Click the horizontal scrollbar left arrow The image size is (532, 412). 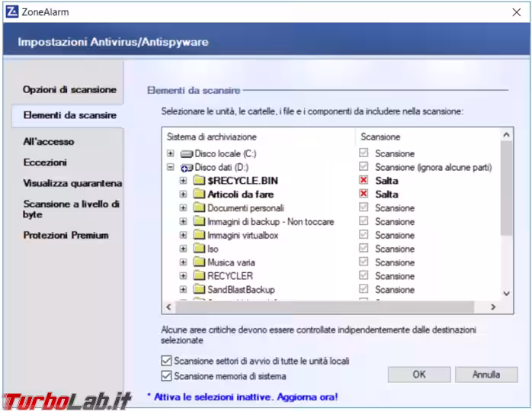(168, 307)
